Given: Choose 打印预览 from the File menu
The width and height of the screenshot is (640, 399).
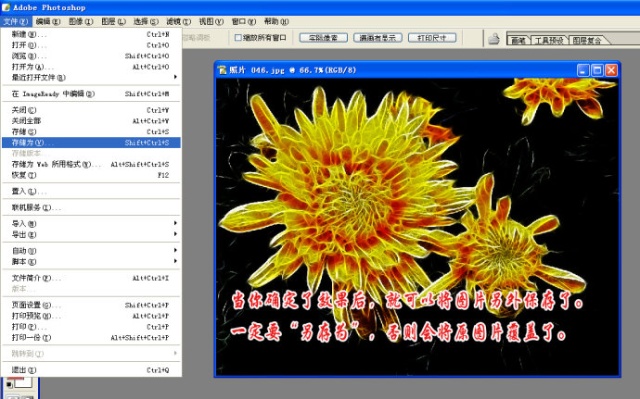Looking at the screenshot, I should 91,316.
